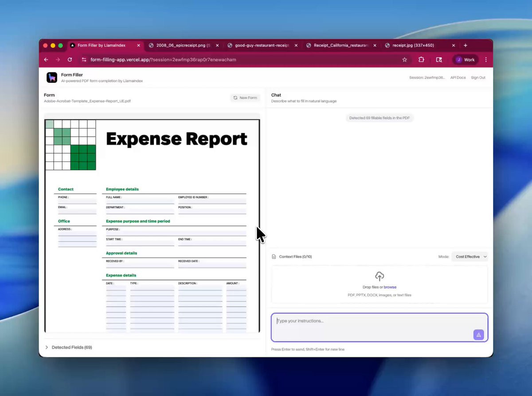Click the POSITION field
This screenshot has width=532, height=396.
pyautogui.click(x=212, y=212)
